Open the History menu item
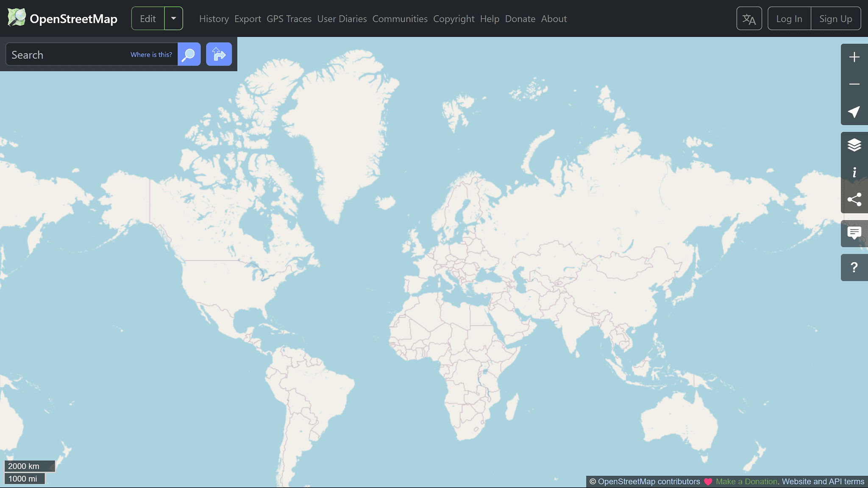The width and height of the screenshot is (868, 488). (x=214, y=19)
